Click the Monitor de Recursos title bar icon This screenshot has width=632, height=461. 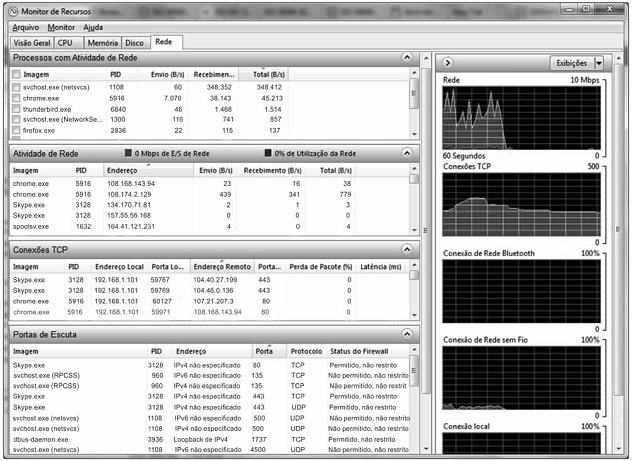pyautogui.click(x=11, y=9)
